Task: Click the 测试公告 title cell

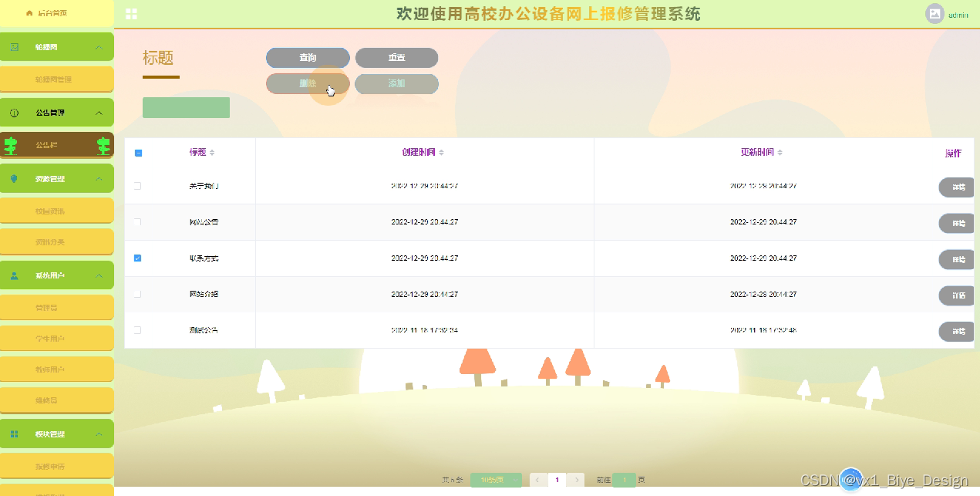Action: click(x=204, y=330)
